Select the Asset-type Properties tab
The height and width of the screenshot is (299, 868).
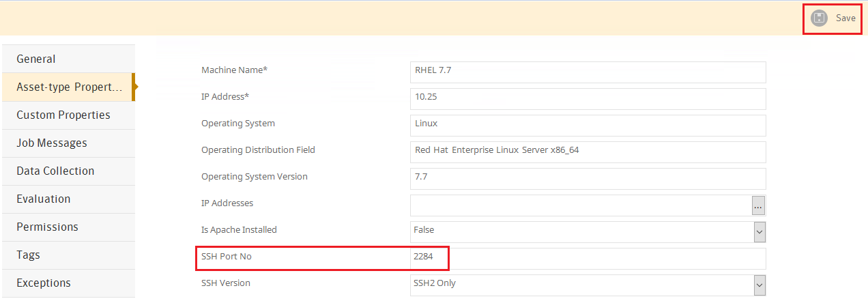tap(69, 87)
